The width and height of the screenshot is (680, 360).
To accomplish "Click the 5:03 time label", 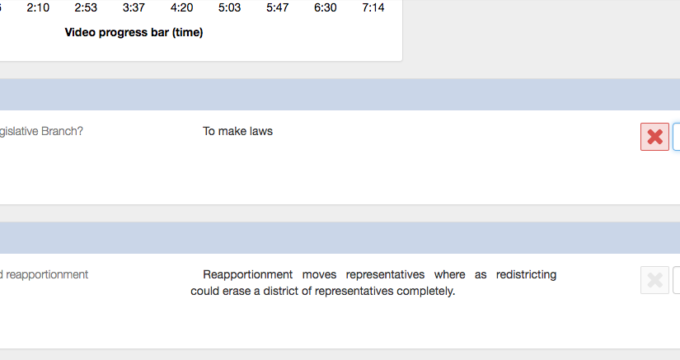I will (229, 7).
